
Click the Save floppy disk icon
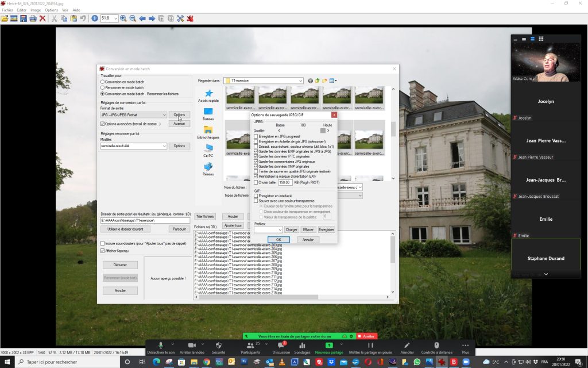pos(23,18)
